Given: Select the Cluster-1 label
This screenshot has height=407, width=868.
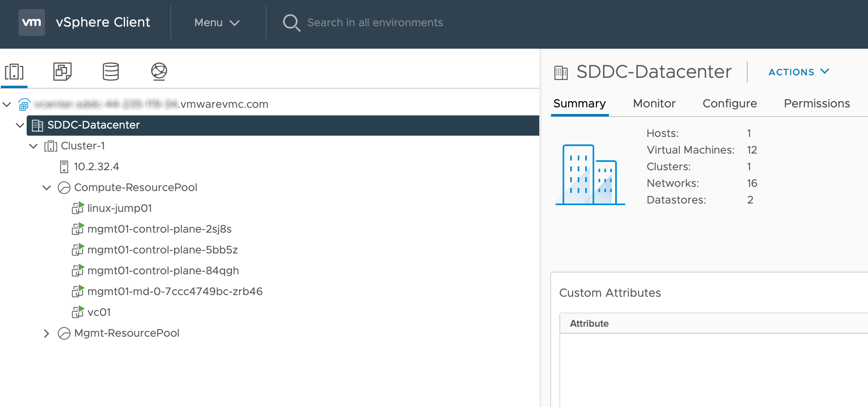Looking at the screenshot, I should click(x=83, y=146).
